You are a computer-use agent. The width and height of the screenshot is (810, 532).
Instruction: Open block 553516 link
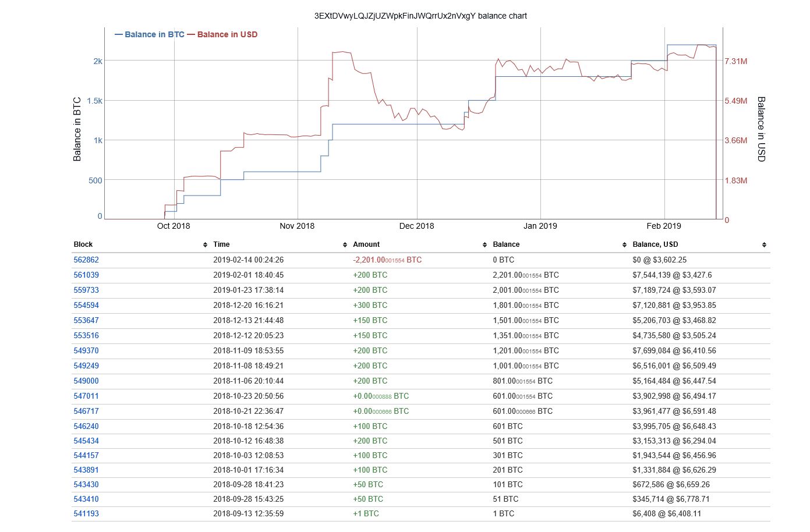86,335
